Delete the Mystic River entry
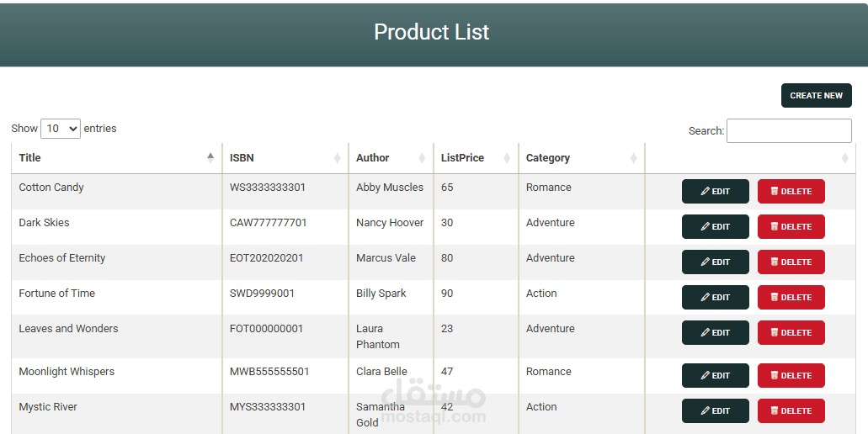868x434 pixels. click(791, 410)
